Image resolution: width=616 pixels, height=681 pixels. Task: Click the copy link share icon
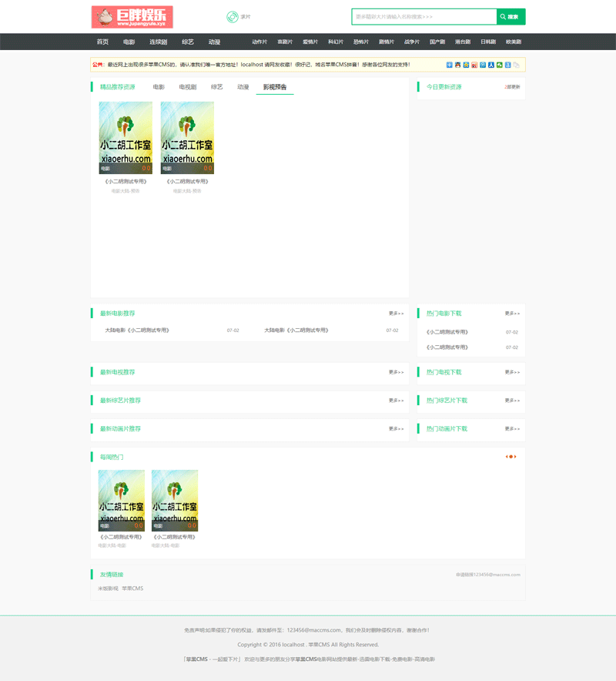[x=517, y=65]
